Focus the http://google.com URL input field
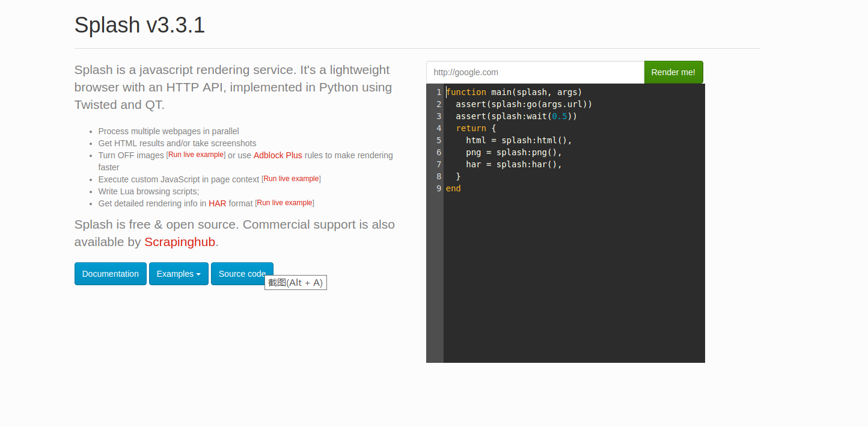This screenshot has width=868, height=426. (535, 72)
